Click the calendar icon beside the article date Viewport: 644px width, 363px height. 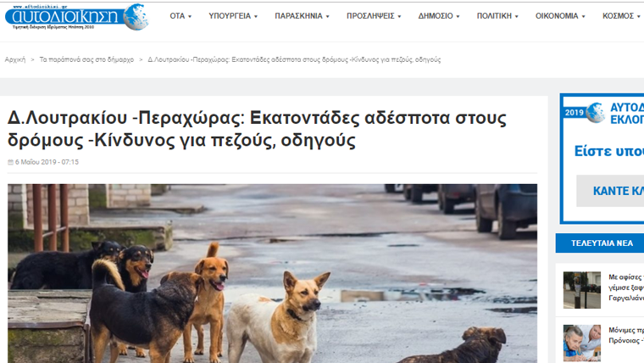tap(11, 162)
